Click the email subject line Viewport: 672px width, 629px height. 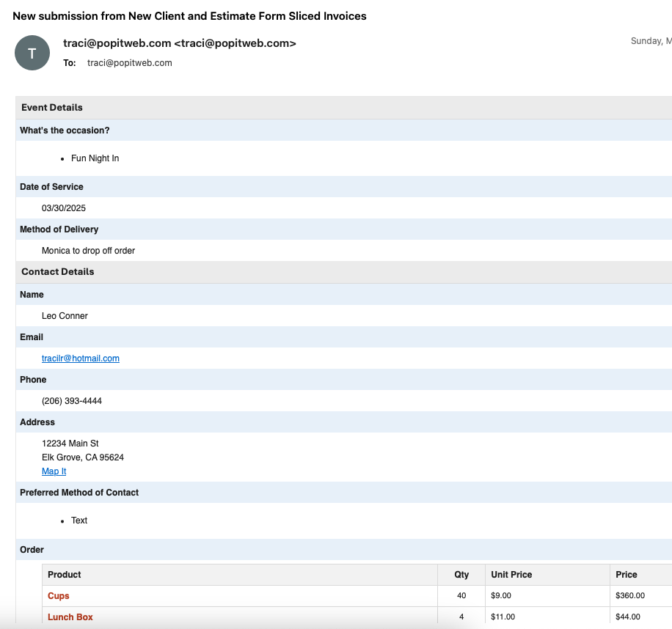[x=189, y=16]
